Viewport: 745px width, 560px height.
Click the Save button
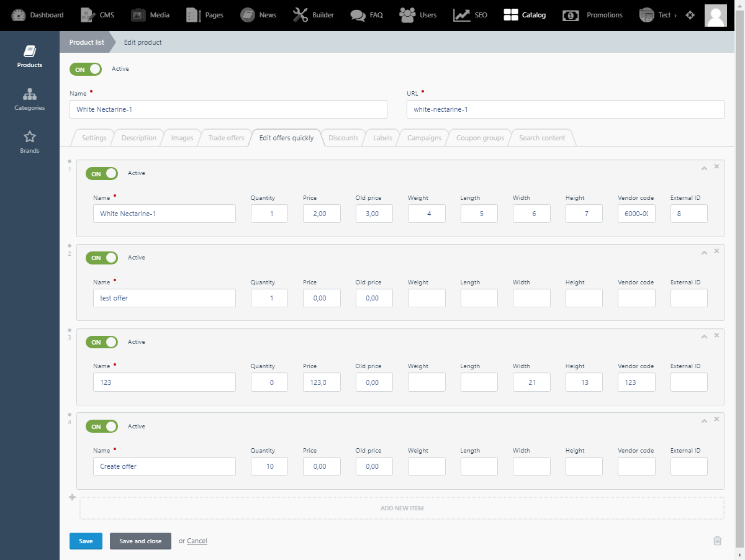pos(86,541)
